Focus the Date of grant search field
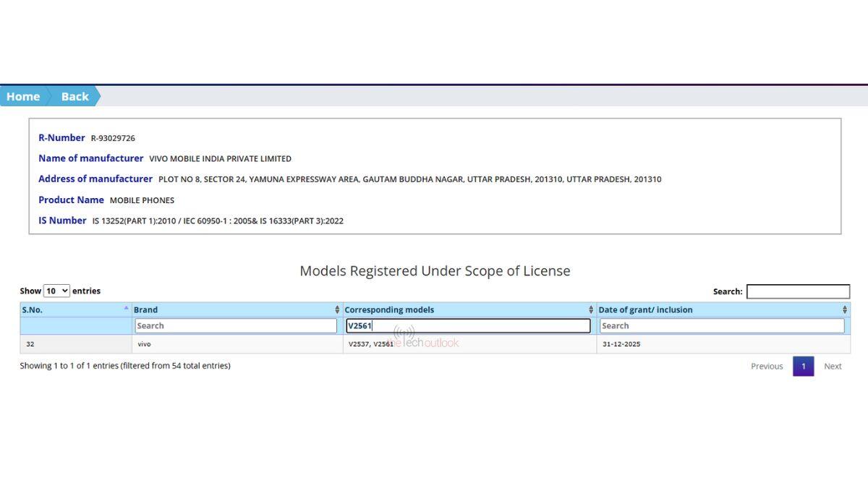The height and width of the screenshot is (488, 868). (x=721, y=326)
